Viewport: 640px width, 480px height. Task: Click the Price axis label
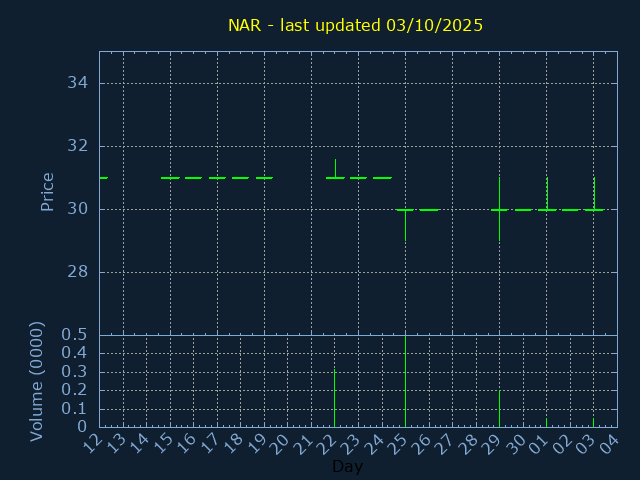tap(47, 192)
